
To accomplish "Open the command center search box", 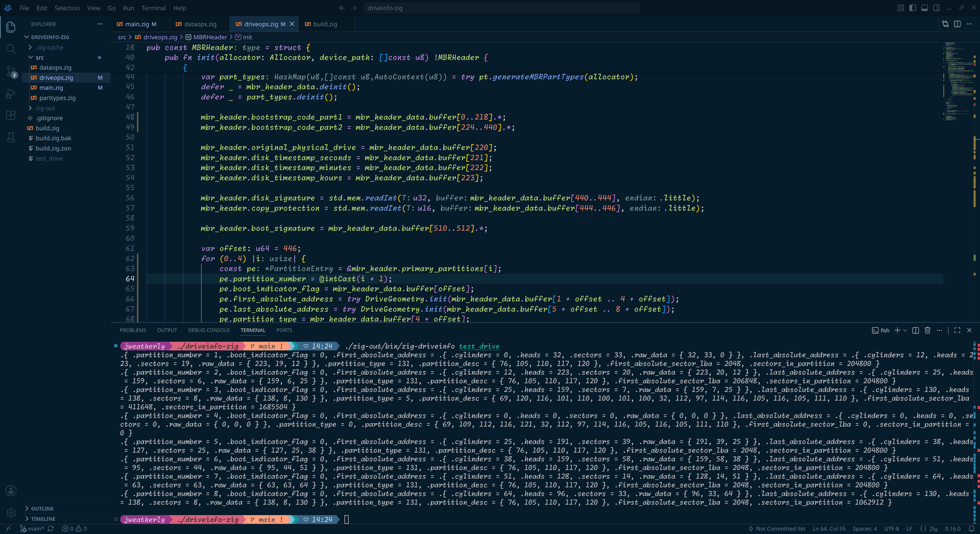I will click(x=501, y=8).
